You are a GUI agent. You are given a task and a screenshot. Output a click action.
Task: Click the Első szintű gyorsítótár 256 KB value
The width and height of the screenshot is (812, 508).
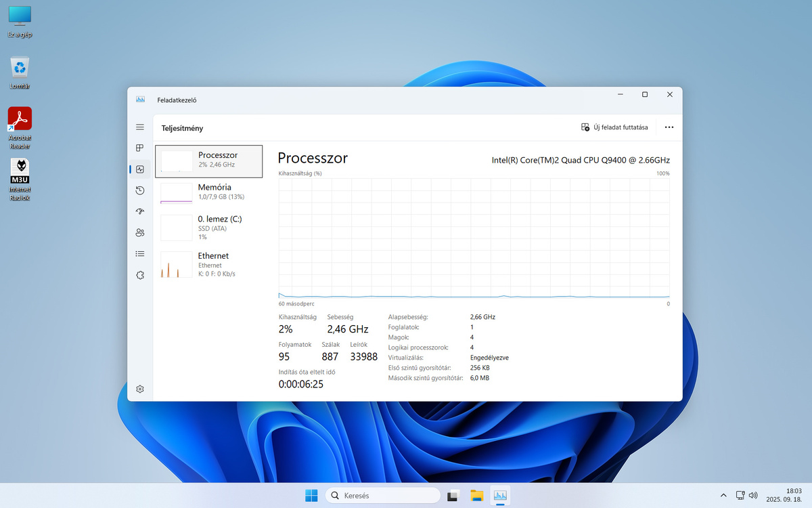480,368
